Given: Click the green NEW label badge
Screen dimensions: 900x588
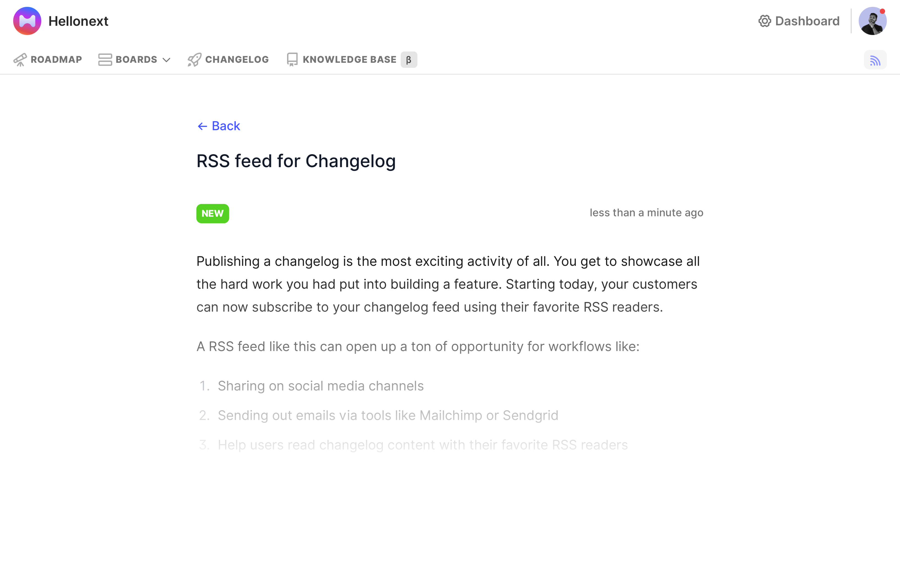Looking at the screenshot, I should pos(212,214).
